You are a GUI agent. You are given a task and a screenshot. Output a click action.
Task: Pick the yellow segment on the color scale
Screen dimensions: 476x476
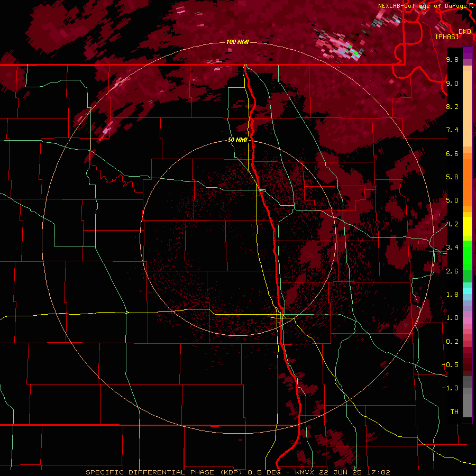click(x=467, y=226)
